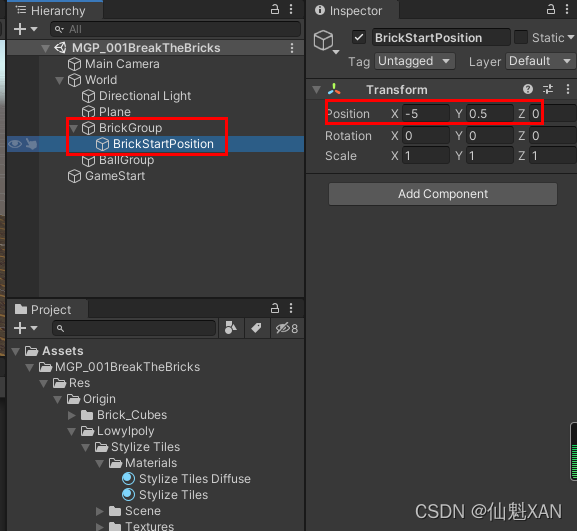Image resolution: width=577 pixels, height=531 pixels.
Task: Lock the Inspector panel
Action: point(551,9)
